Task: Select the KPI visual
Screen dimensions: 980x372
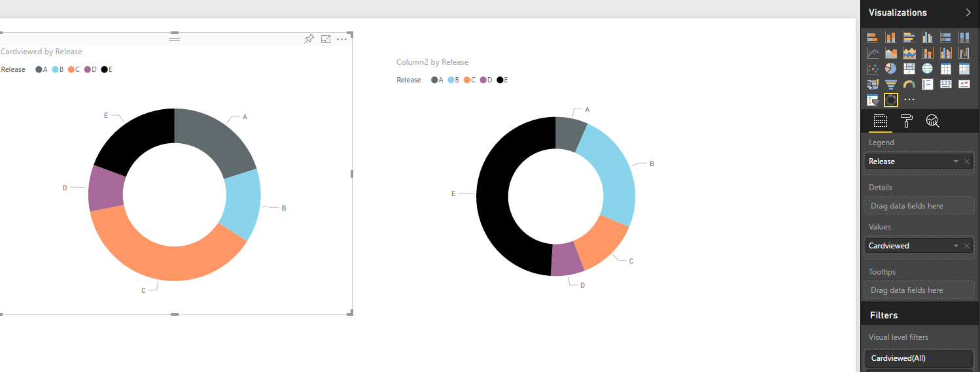Action: pos(964,84)
